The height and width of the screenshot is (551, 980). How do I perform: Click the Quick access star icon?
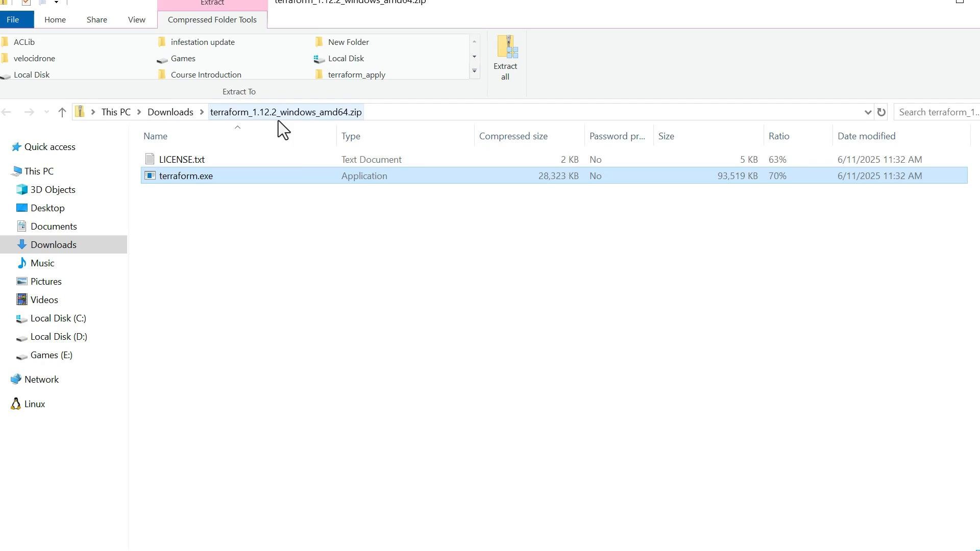[16, 147]
